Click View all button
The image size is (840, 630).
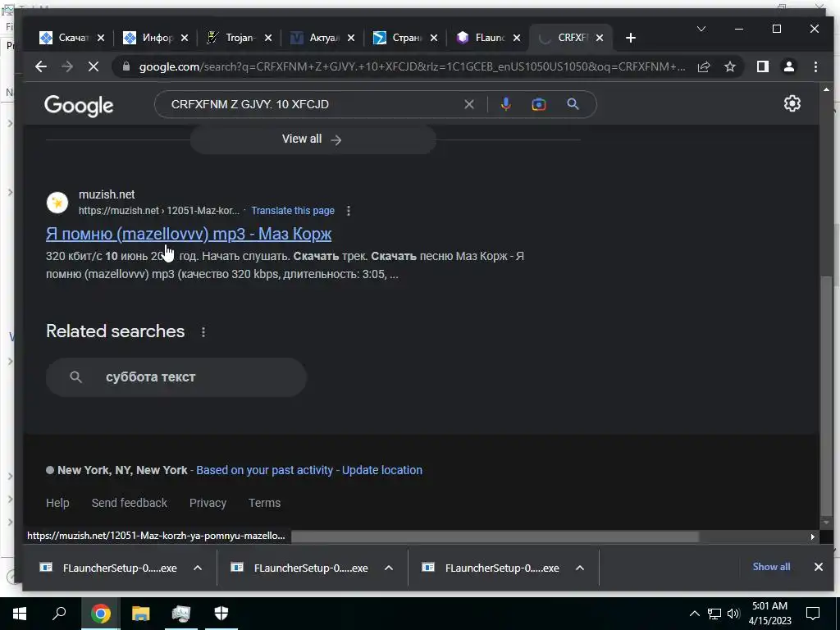[x=313, y=139]
